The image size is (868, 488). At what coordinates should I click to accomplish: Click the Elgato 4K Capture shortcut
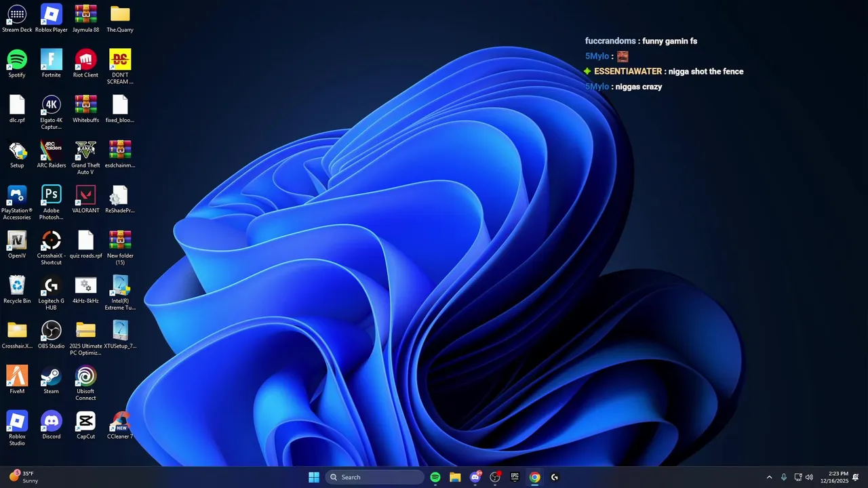[x=52, y=113]
